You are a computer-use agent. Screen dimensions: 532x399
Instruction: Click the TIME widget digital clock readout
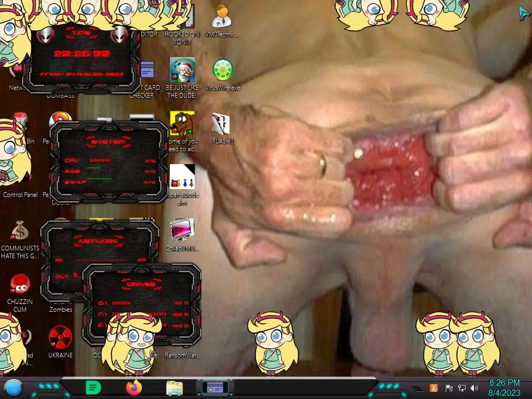[x=82, y=54]
